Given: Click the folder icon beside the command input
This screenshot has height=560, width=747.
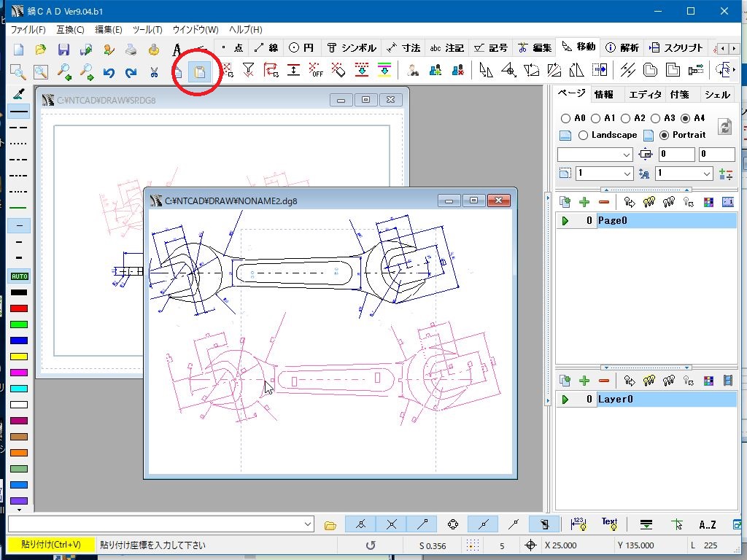Looking at the screenshot, I should [330, 525].
